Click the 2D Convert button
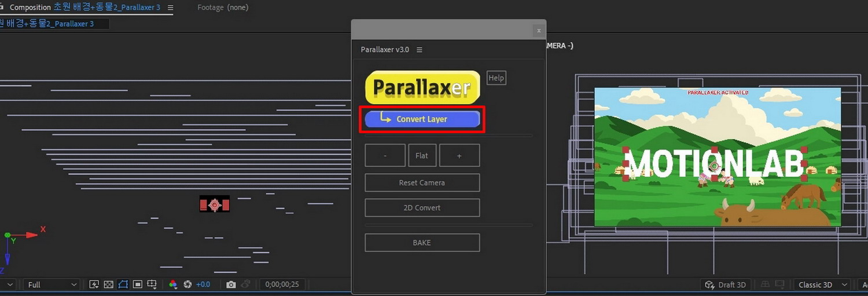 (422, 207)
